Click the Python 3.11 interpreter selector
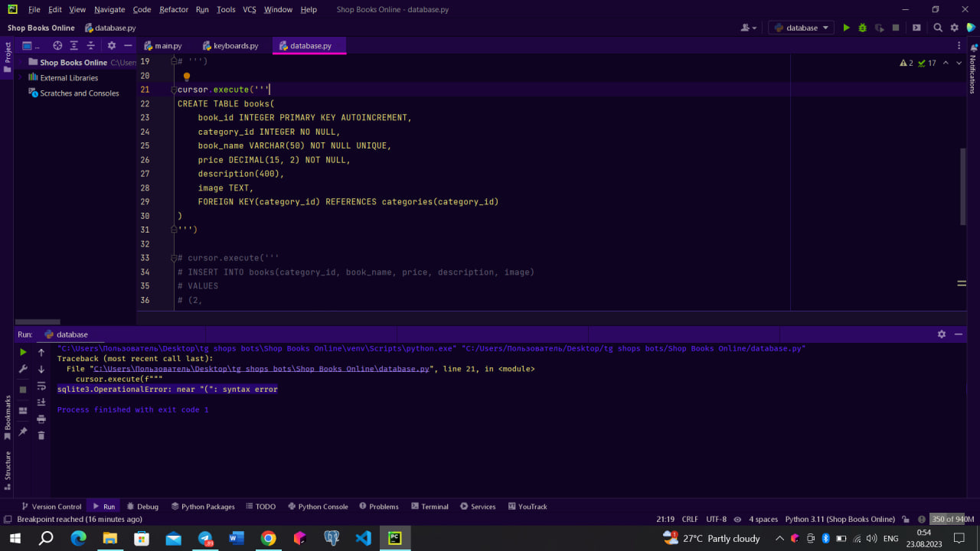 840,519
